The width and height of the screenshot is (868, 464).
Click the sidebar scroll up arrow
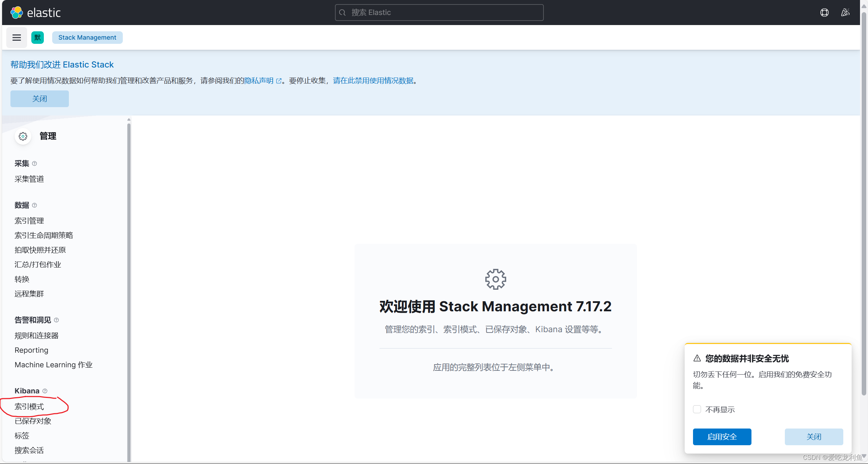(x=129, y=119)
